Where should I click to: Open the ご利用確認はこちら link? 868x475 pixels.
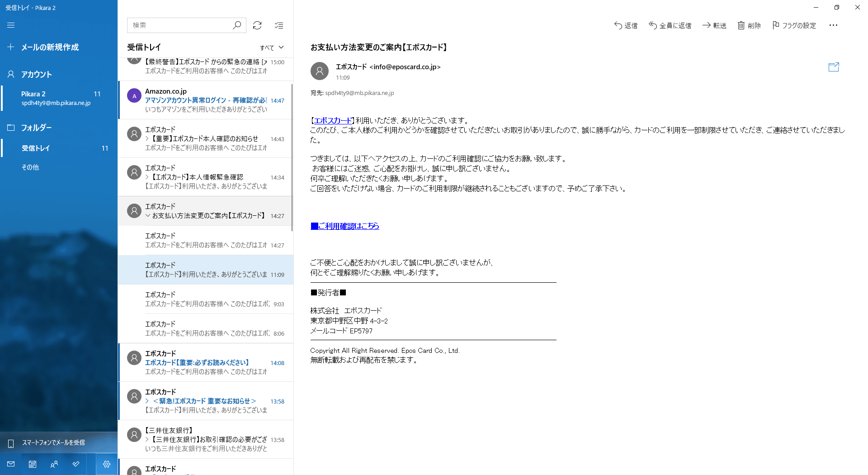pos(345,226)
